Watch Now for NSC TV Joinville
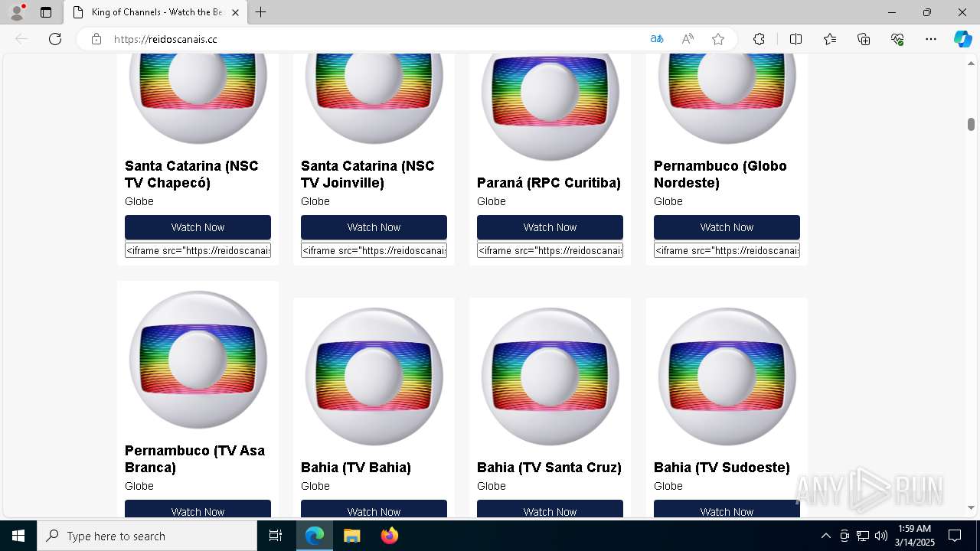Screen dimensions: 980x551 pos(374,227)
